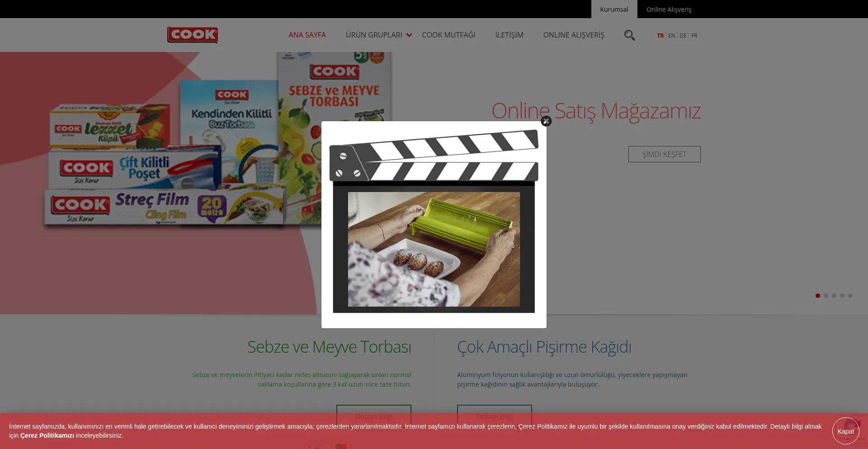Close the video popup with X icon

[x=546, y=121]
